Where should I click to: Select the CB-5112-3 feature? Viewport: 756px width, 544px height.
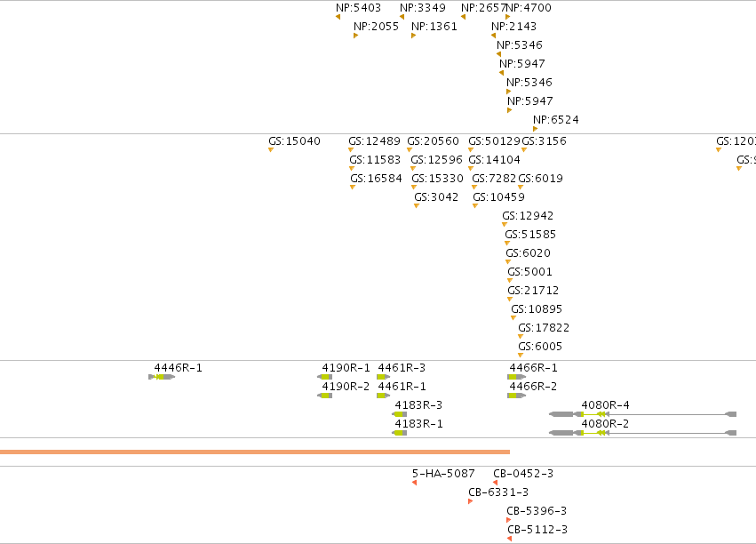click(x=510, y=539)
